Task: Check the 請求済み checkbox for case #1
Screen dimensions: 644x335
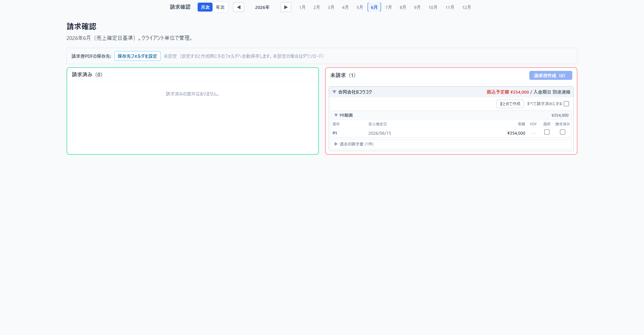Action: point(563,132)
